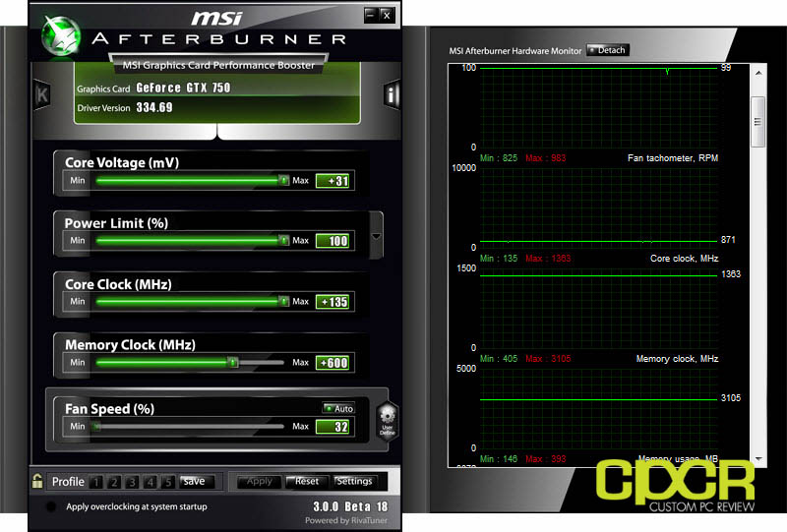
Task: Click the '3.0.0 Beta 18' version text
Action: 350,506
